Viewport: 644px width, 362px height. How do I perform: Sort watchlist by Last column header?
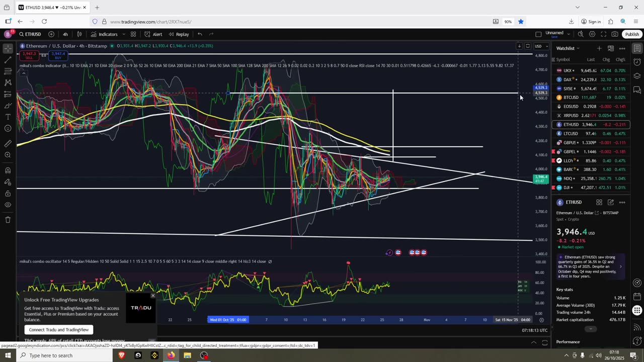pyautogui.click(x=591, y=59)
